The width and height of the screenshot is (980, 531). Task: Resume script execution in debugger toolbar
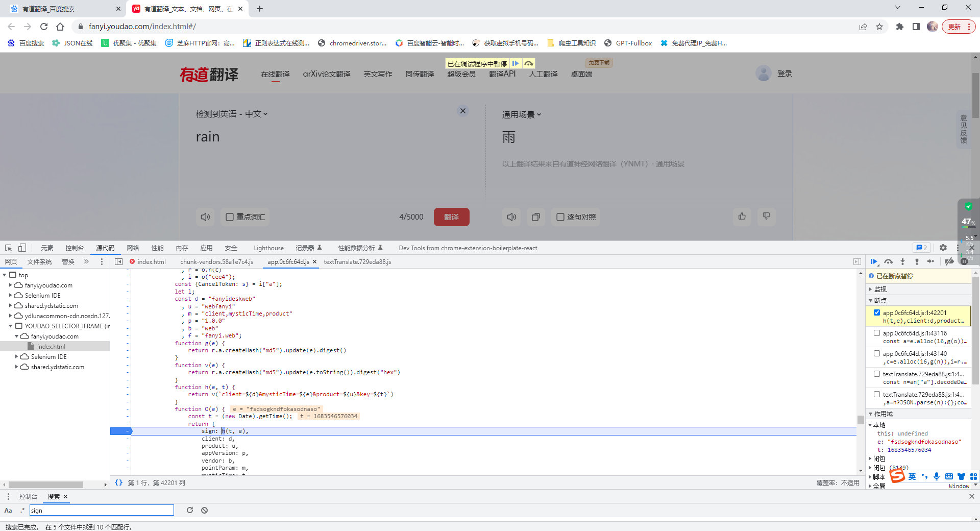[x=874, y=262]
